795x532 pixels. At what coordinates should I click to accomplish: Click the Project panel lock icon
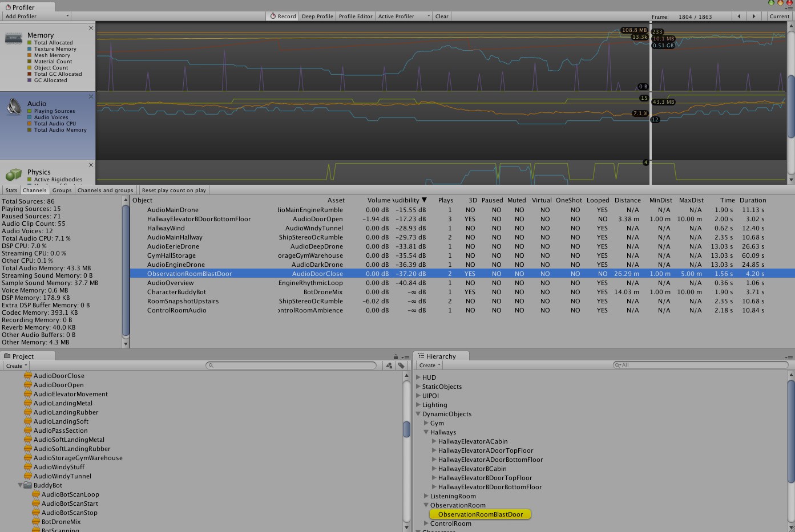pyautogui.click(x=396, y=357)
